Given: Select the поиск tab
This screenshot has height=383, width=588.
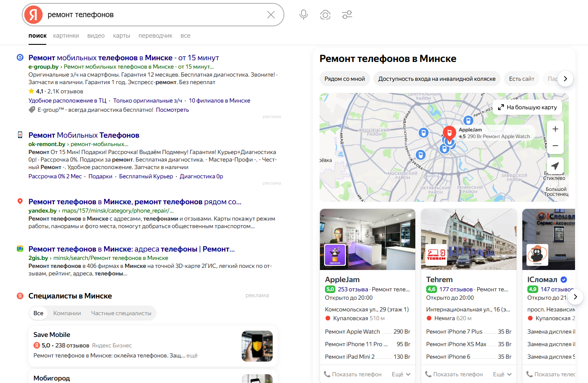Looking at the screenshot, I should click(38, 36).
